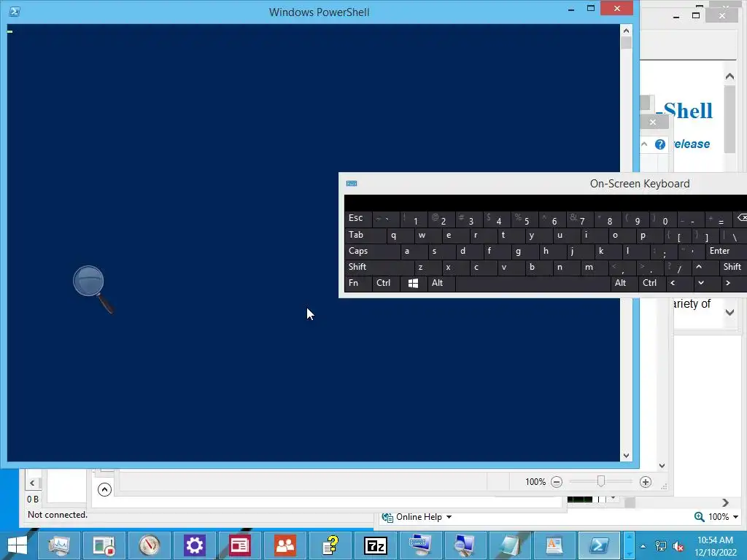Open PC Settings gear icon in taskbar
The image size is (747, 560).
(x=194, y=545)
